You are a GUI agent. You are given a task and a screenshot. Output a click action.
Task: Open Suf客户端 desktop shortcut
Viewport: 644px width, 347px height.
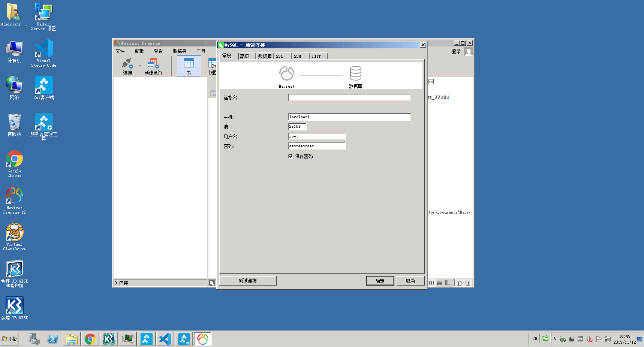[43, 88]
